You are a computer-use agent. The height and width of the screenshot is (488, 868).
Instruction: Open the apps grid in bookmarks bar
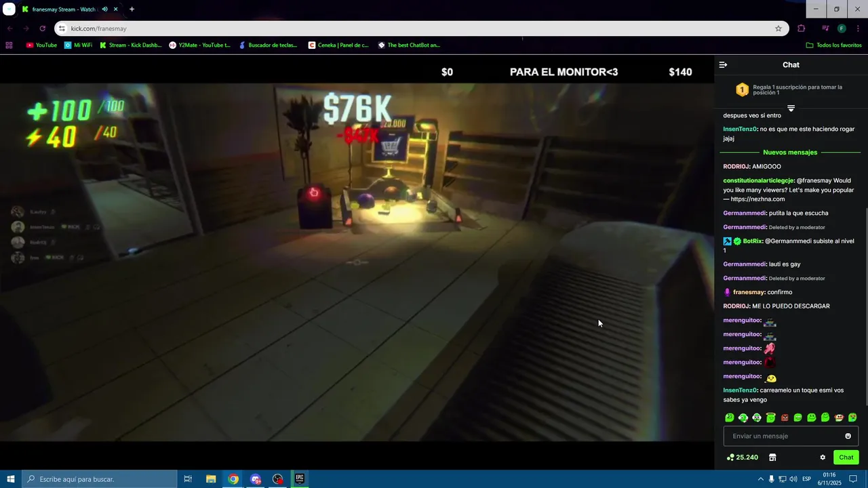9,45
